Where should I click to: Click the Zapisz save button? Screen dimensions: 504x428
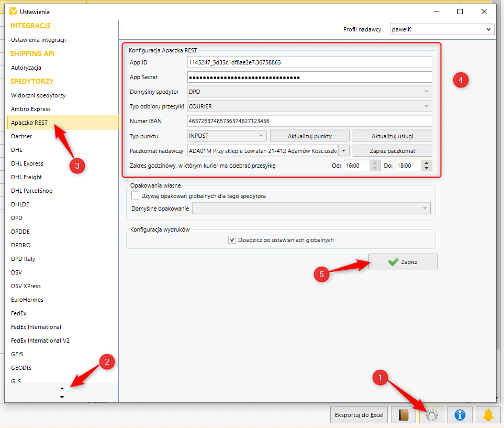point(402,262)
